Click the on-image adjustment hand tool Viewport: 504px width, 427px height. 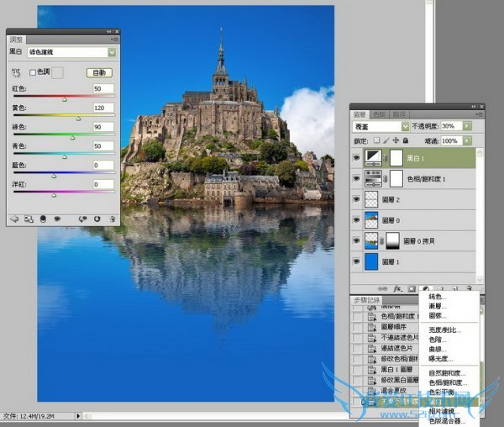[15, 74]
